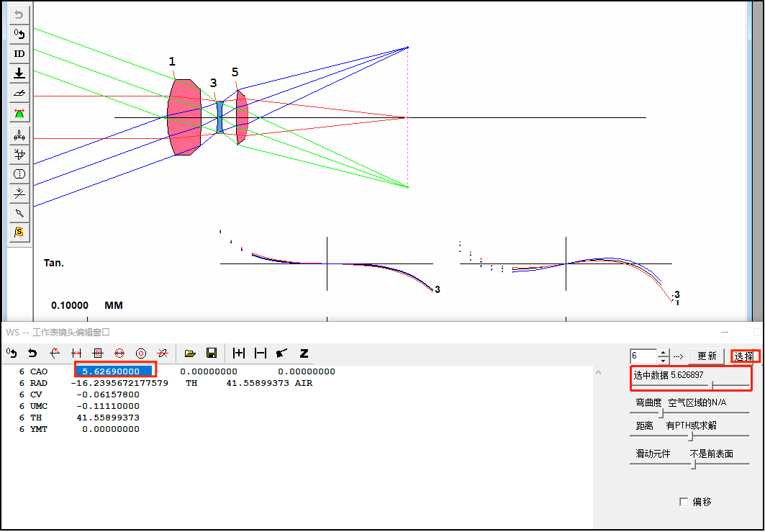
Task: Click the concentric red circles icon
Action: coord(140,353)
